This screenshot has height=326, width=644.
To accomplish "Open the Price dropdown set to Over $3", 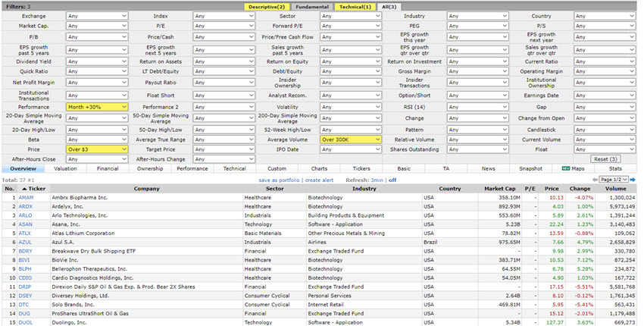I will pyautogui.click(x=97, y=149).
